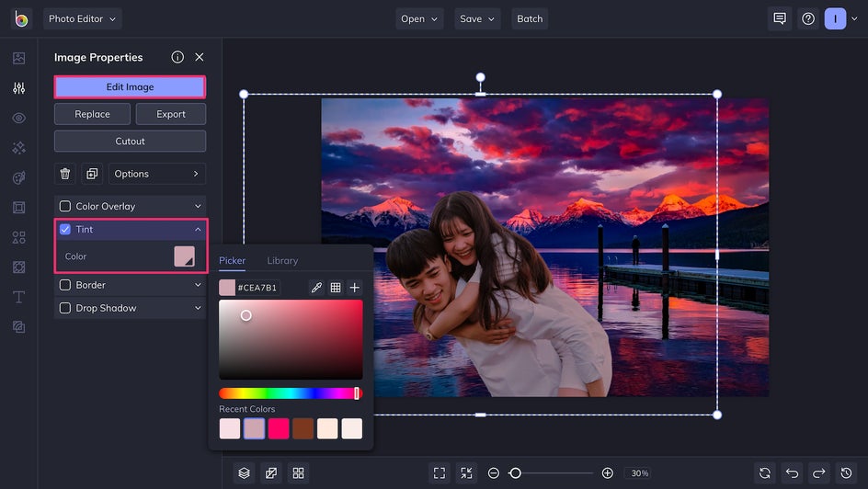Click the Edit Image button
Screen dimensions: 868x489
click(x=130, y=86)
